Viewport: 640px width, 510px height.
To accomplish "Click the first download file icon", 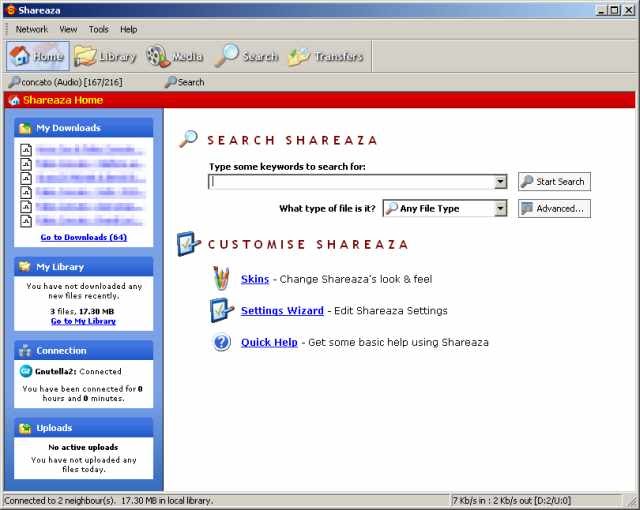I will [x=26, y=150].
